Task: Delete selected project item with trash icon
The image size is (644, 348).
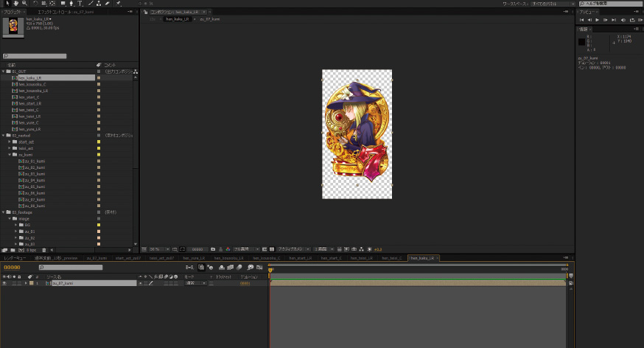Action: tap(44, 250)
